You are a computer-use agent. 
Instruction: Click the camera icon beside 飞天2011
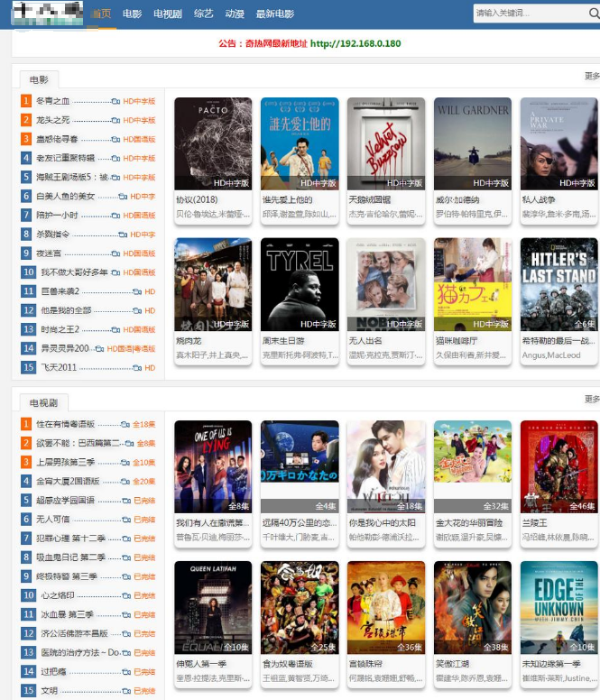137,368
